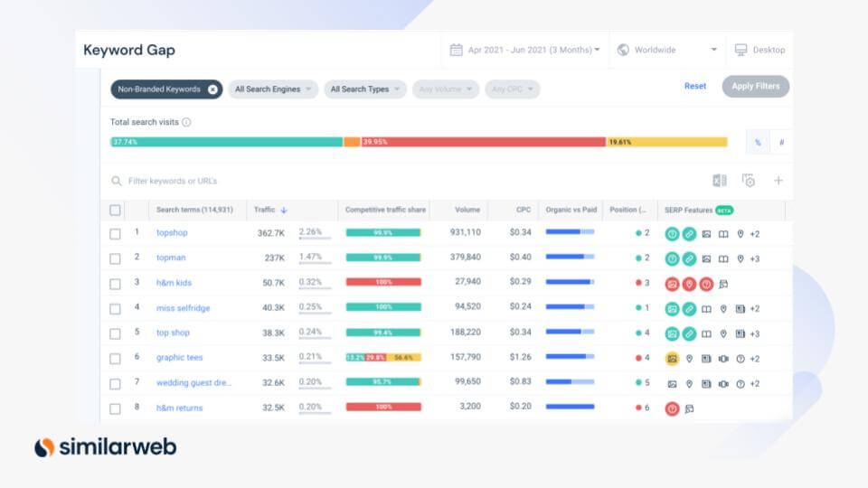Click the +2 more SERP features in topshop row
868x488 pixels.
click(754, 234)
